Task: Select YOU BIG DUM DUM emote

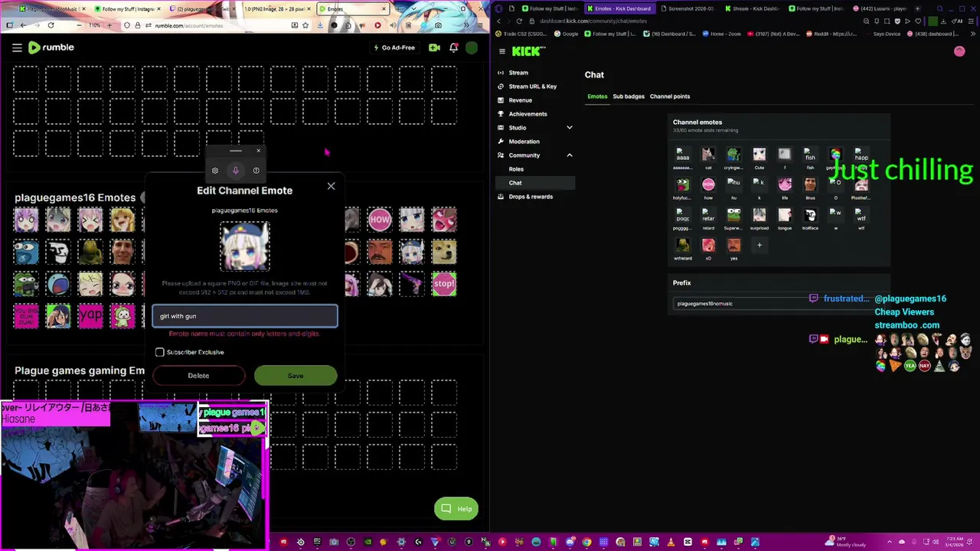Action: pyautogui.click(x=26, y=315)
